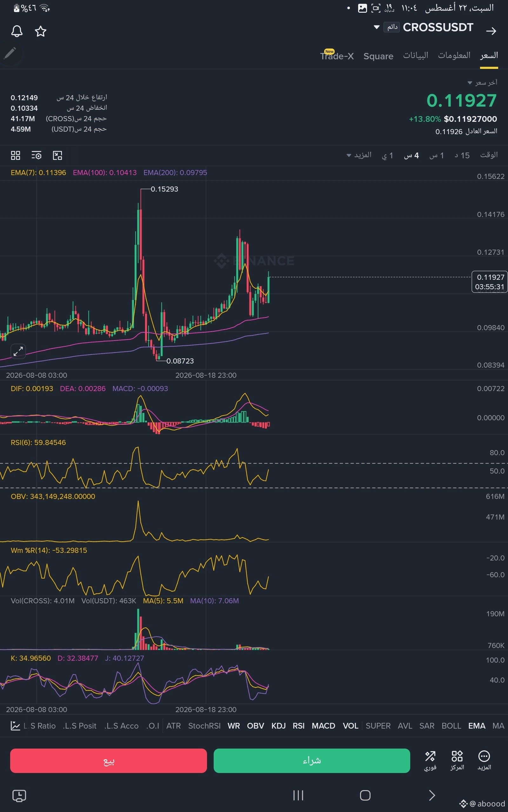Select the الوقت time chart option

(489, 155)
